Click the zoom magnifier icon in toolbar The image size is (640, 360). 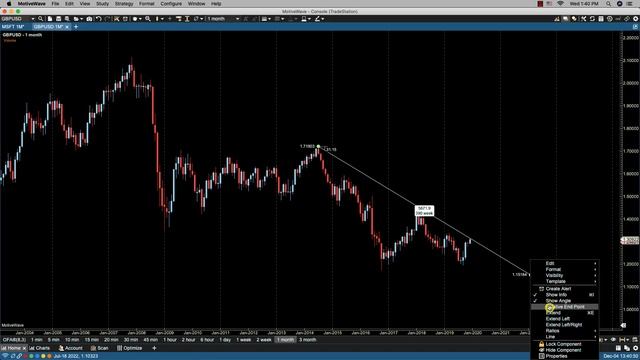[x=148, y=19]
